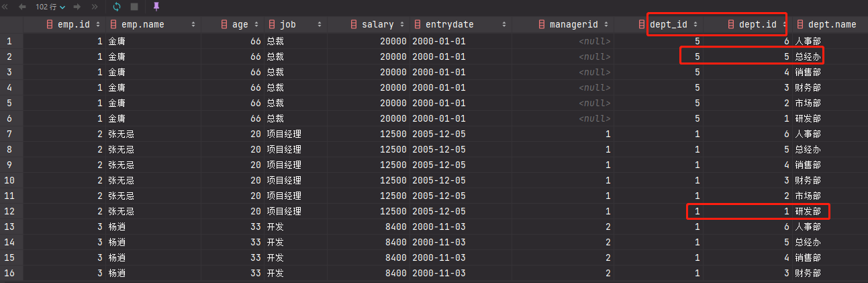Sort by dept_id using its sort arrows
The width and height of the screenshot is (868, 283).
point(695,25)
